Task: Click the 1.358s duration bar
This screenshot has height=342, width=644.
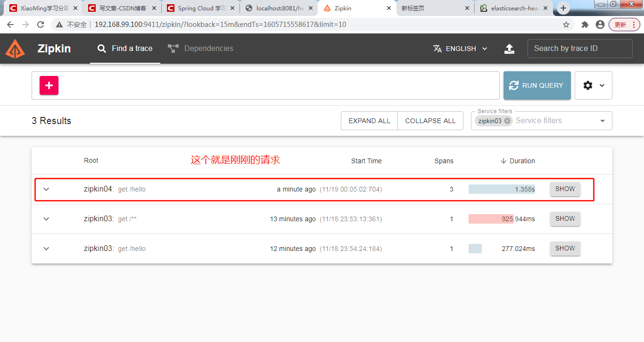Action: [x=502, y=189]
